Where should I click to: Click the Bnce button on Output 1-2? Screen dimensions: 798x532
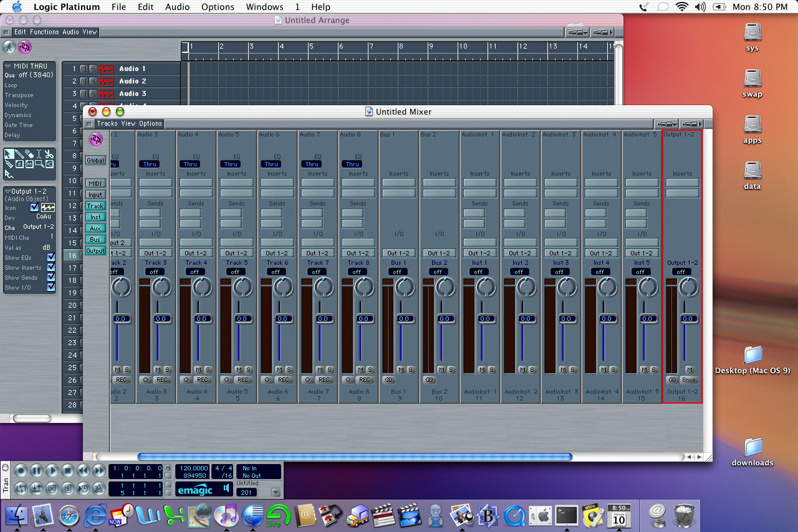(x=688, y=380)
